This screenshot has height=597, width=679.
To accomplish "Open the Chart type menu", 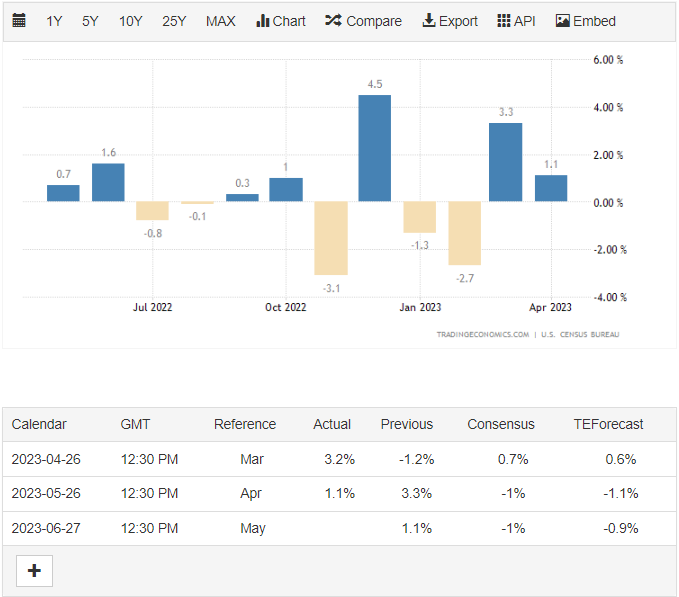I will pos(281,21).
